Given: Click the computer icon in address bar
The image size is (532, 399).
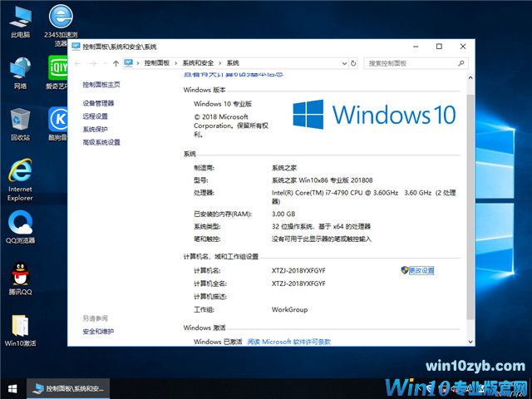Looking at the screenshot, I should (128, 63).
